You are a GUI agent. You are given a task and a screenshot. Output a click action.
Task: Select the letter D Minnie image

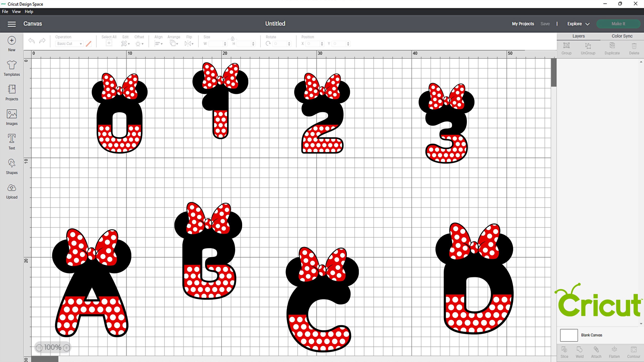474,279
